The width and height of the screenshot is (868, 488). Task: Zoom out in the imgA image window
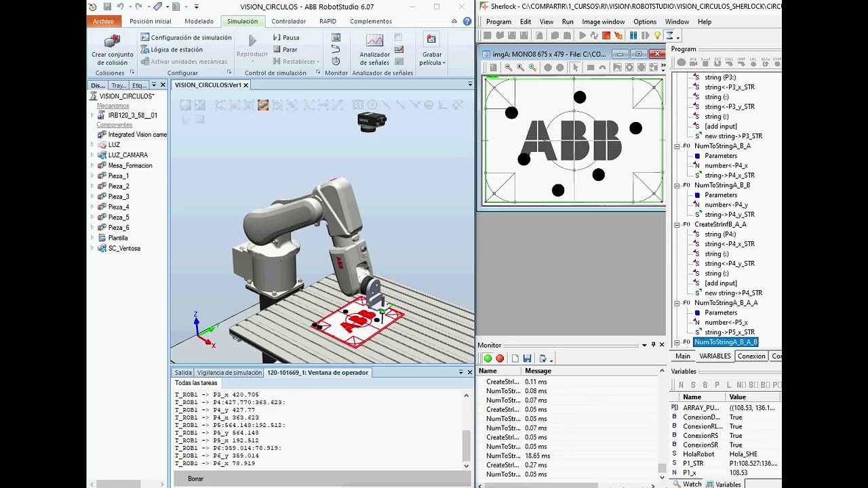(x=507, y=67)
